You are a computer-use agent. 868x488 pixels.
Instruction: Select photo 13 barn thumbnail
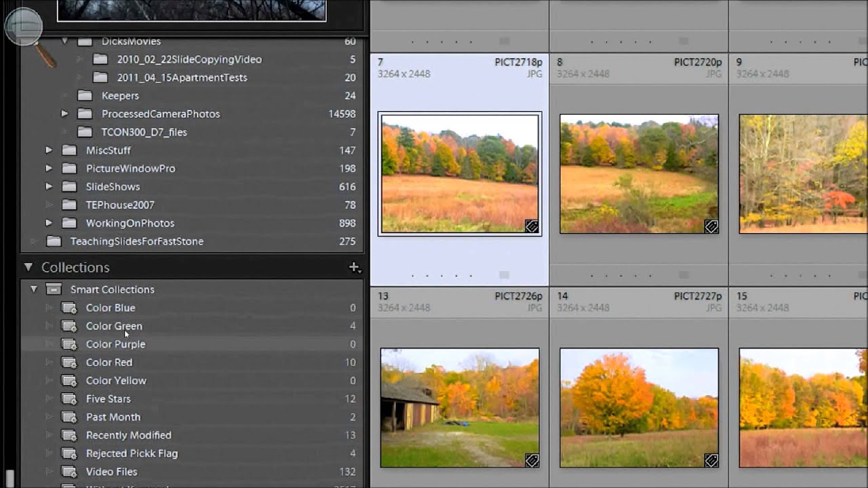460,408
